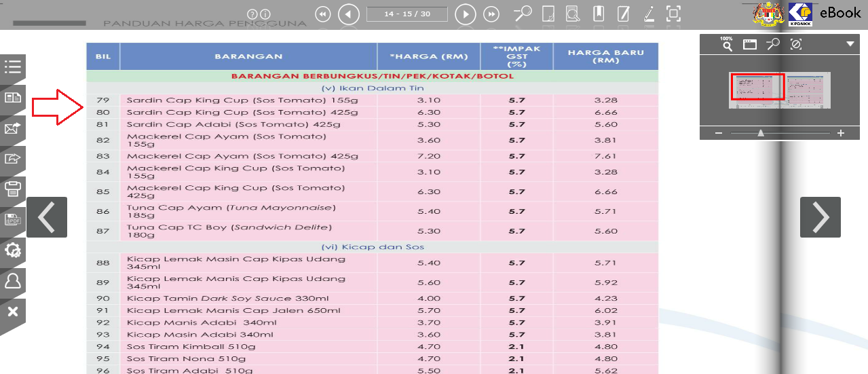The width and height of the screenshot is (868, 374).
Task: Click the Malaysian coat of arms logo
Action: coord(768,14)
